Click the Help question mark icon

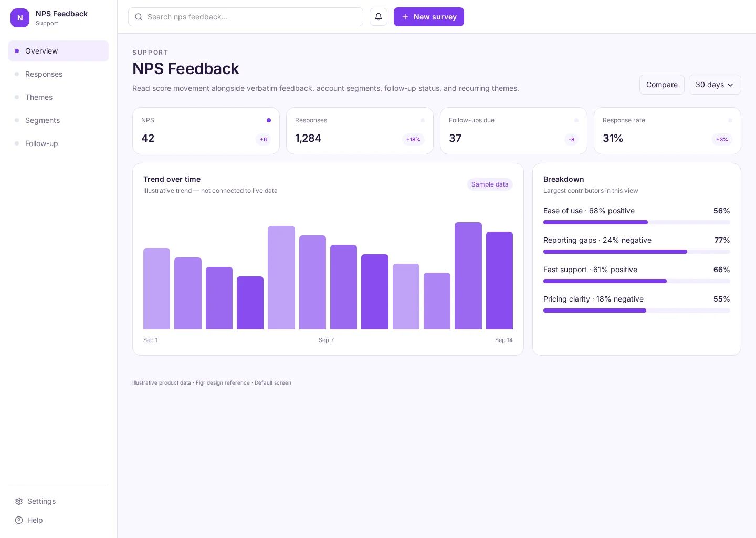[19, 520]
